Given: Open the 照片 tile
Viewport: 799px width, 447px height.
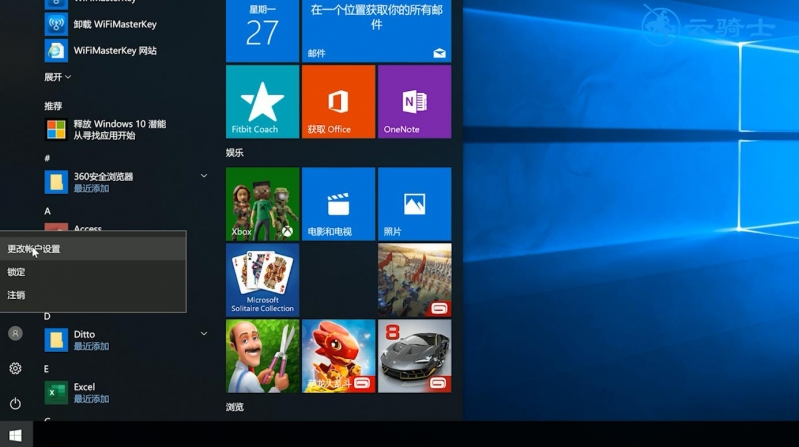Looking at the screenshot, I should pyautogui.click(x=414, y=204).
